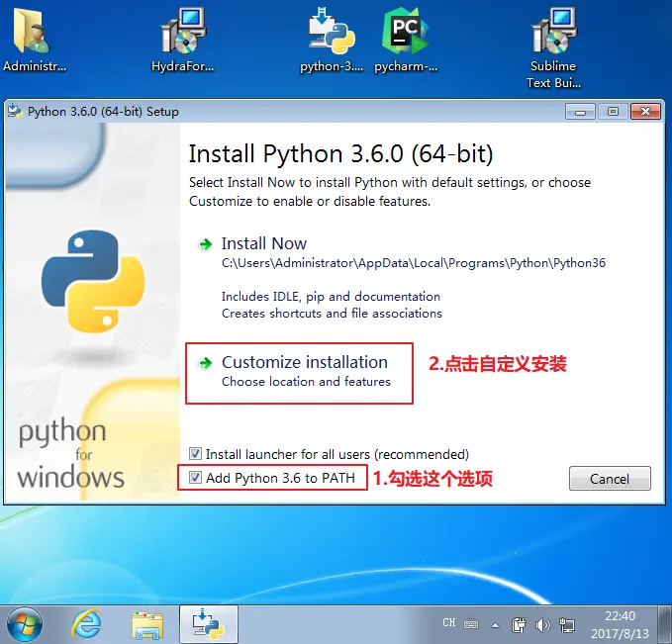Open the network tray icon
Screen dimensions: 672x644
click(x=567, y=625)
